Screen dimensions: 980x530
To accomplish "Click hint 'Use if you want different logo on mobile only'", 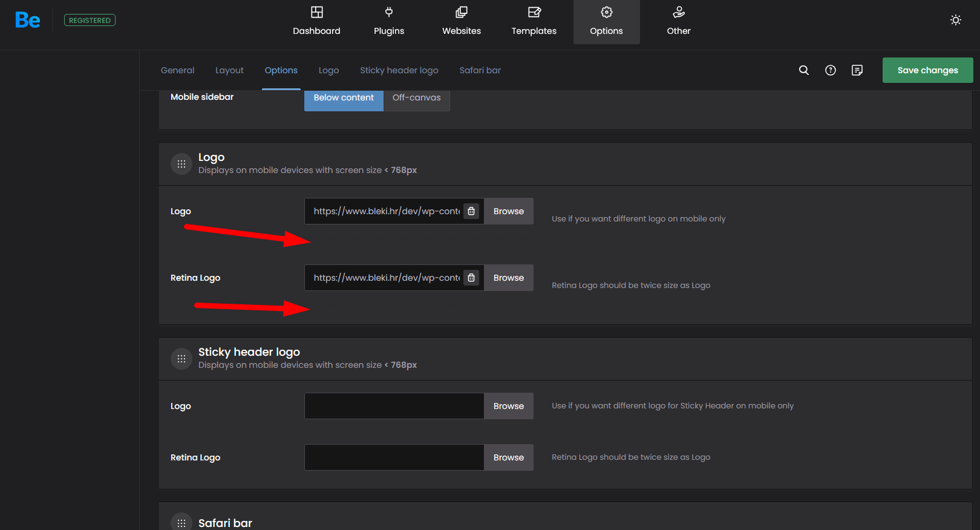I will [x=639, y=219].
